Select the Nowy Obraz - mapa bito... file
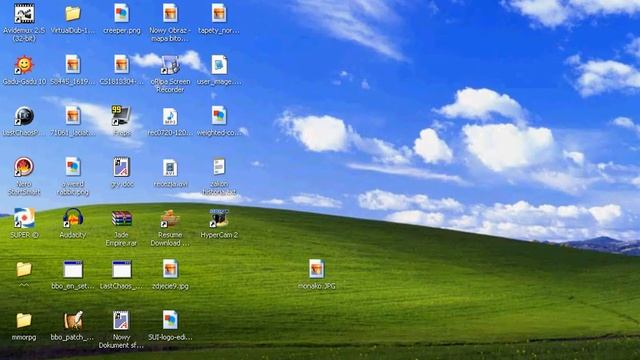 pyautogui.click(x=170, y=14)
